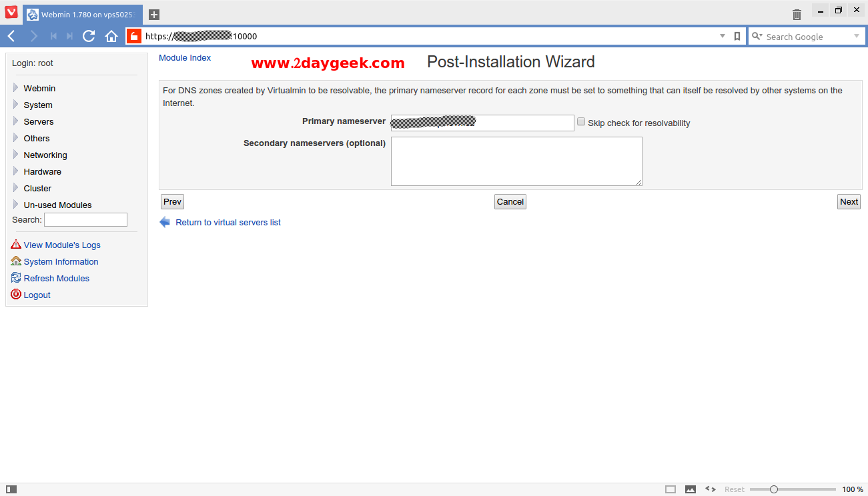Viewport: 868px width, 496px height.
Task: Enable Skip check for resolvability checkbox
Action: pyautogui.click(x=581, y=122)
